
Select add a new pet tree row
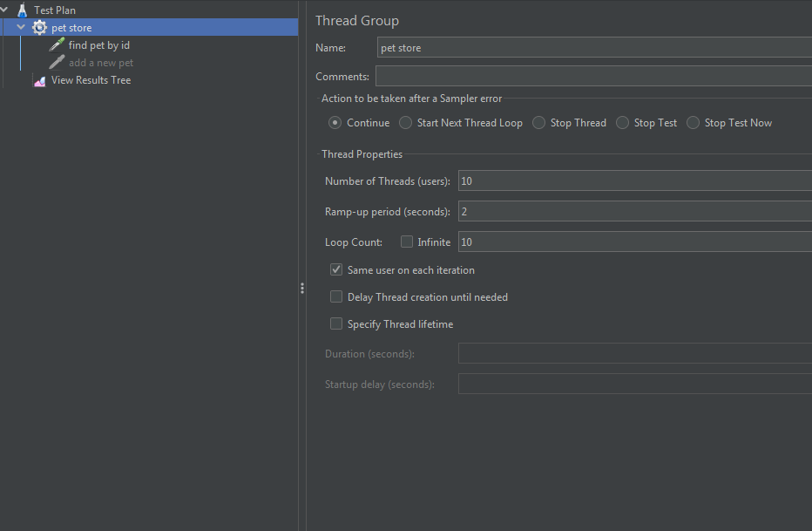(101, 63)
